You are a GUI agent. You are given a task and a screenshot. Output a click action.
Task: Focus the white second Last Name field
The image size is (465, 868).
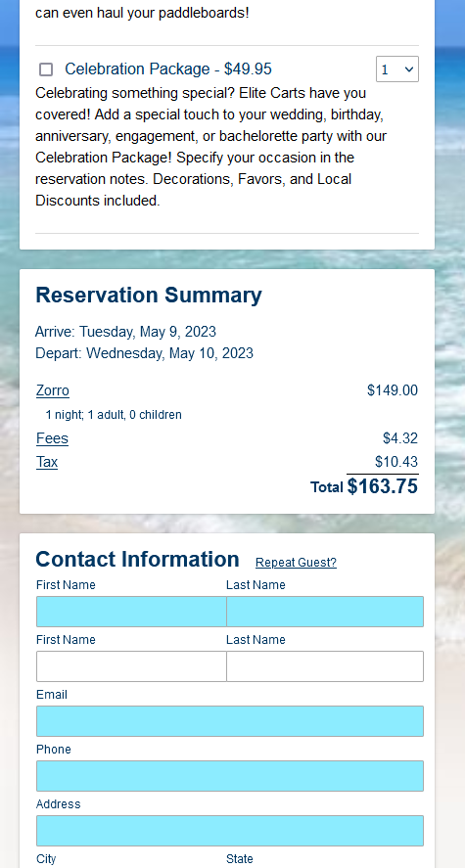(x=325, y=666)
